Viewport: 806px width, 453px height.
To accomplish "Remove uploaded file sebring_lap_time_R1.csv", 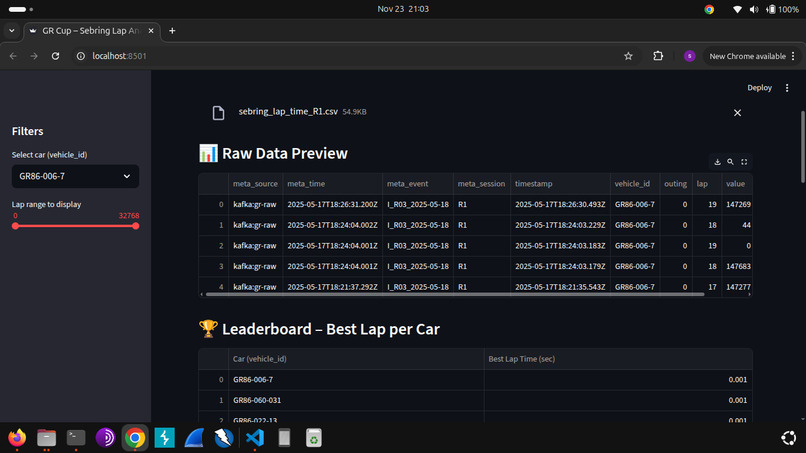I will click(737, 113).
